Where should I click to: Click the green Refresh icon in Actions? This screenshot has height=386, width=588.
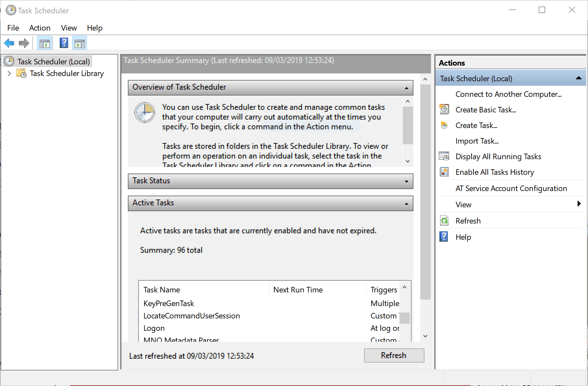pyautogui.click(x=444, y=221)
